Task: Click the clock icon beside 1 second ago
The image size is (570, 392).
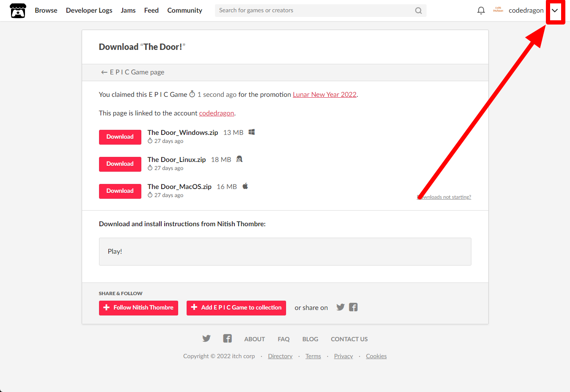Action: (192, 94)
